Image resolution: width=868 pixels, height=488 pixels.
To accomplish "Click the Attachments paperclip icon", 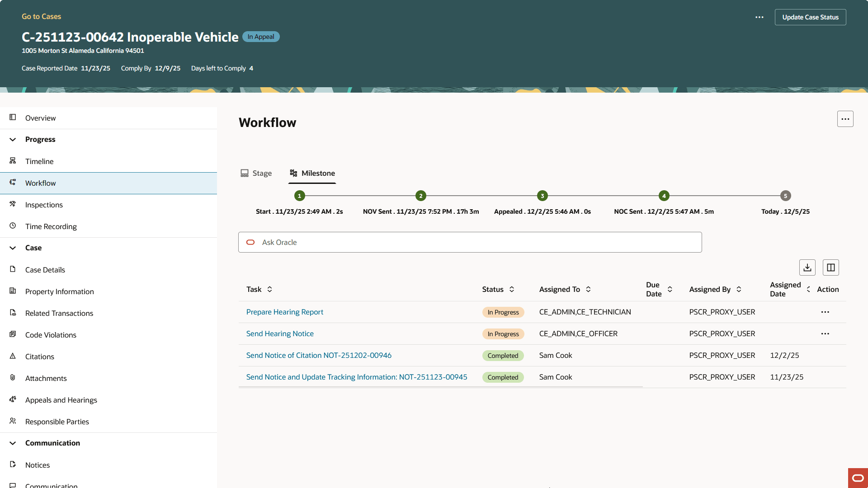I will coord(13,378).
